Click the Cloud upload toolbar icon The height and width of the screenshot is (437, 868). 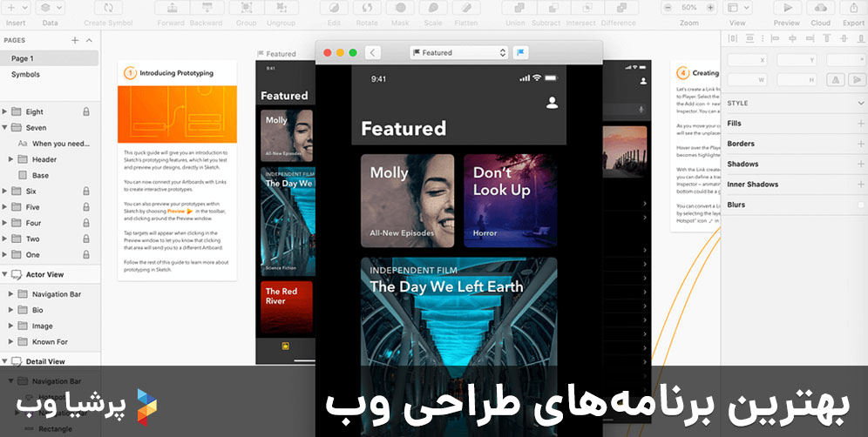point(820,8)
